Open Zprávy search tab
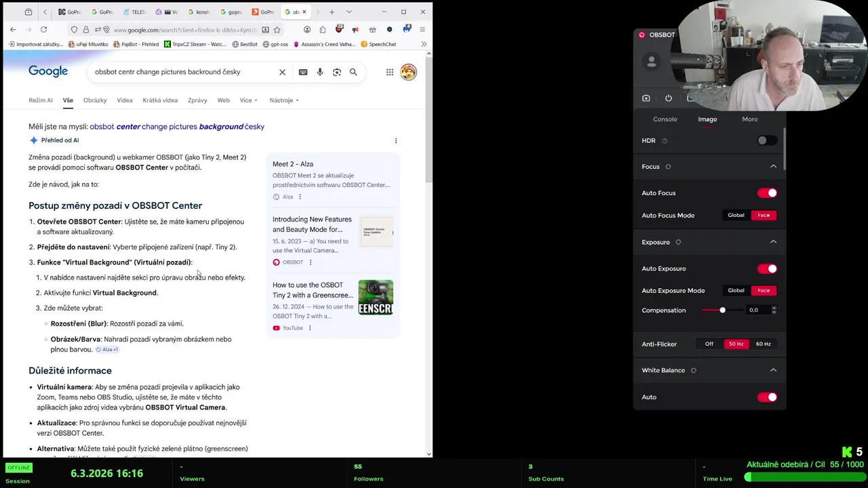Screen dimensions: 868x488 point(197,100)
